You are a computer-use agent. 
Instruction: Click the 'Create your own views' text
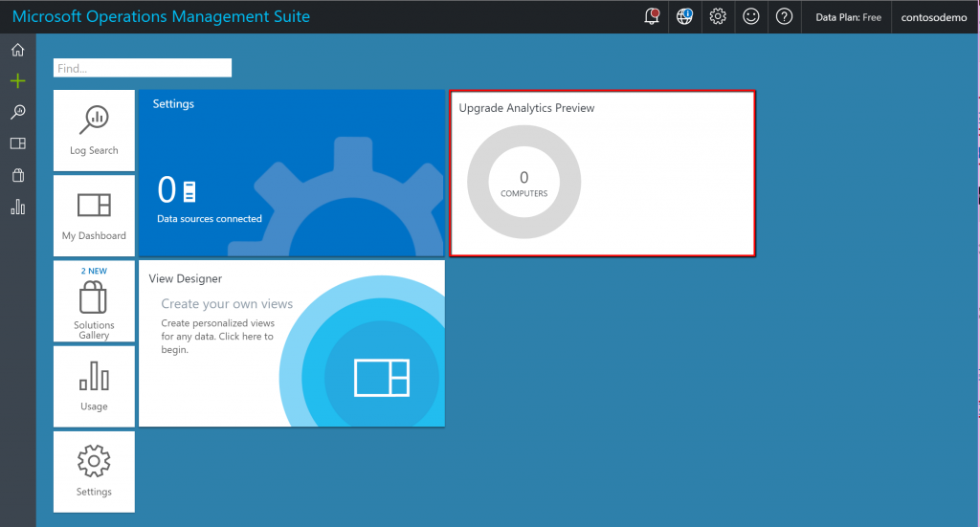click(227, 304)
